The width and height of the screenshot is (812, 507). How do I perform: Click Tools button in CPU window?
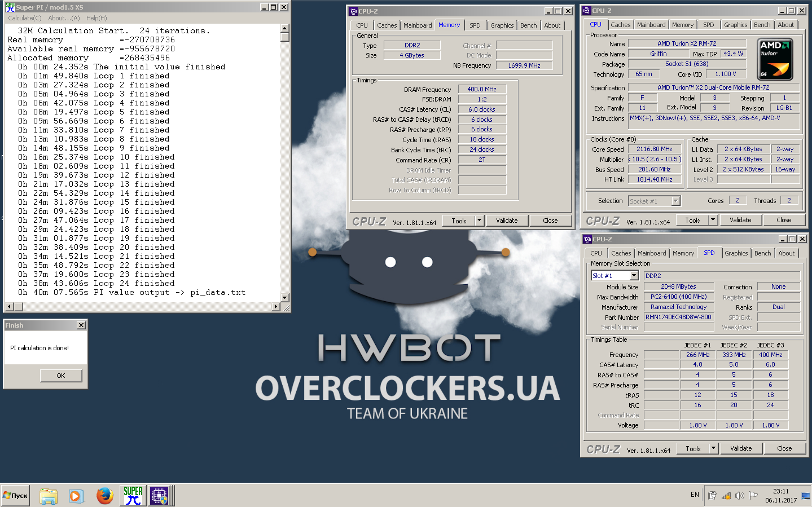692,220
